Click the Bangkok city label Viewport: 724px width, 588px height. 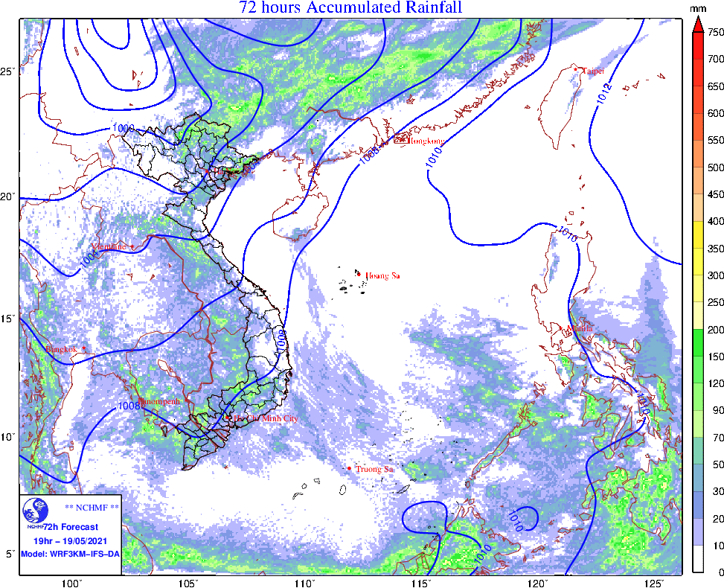point(62,349)
